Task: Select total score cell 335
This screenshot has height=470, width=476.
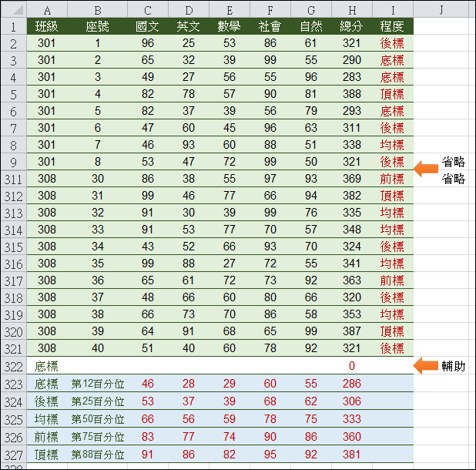Action: coord(352,213)
